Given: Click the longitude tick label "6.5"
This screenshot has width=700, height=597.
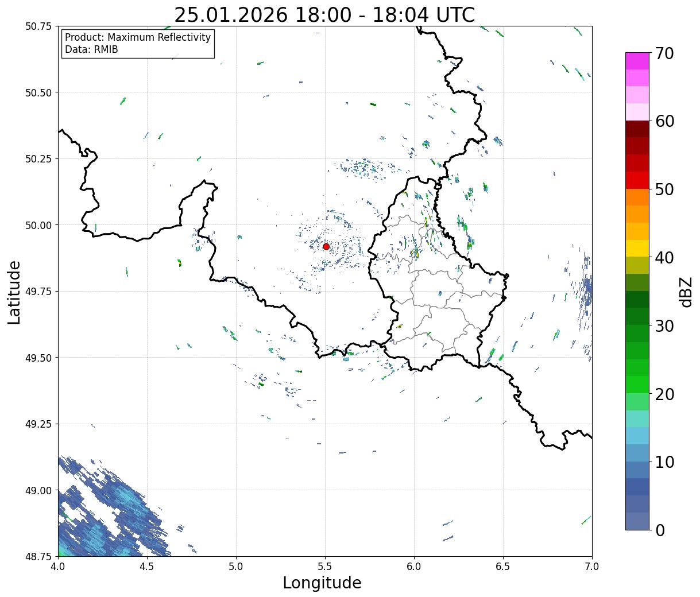Looking at the screenshot, I should point(503,567).
